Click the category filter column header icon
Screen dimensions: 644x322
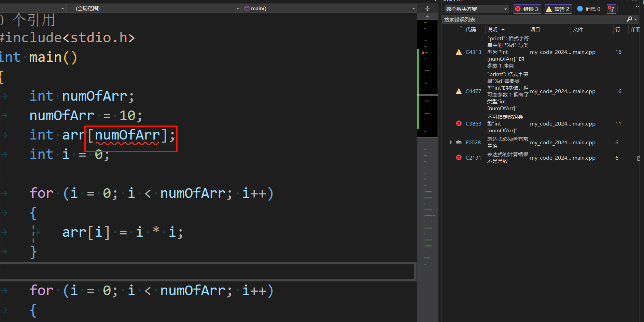461,27
